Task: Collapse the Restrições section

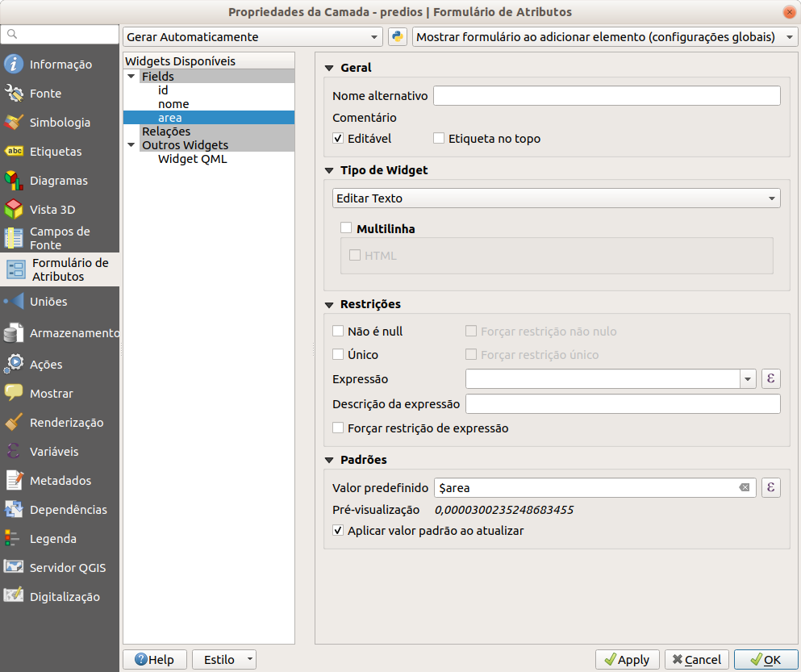Action: click(x=329, y=305)
